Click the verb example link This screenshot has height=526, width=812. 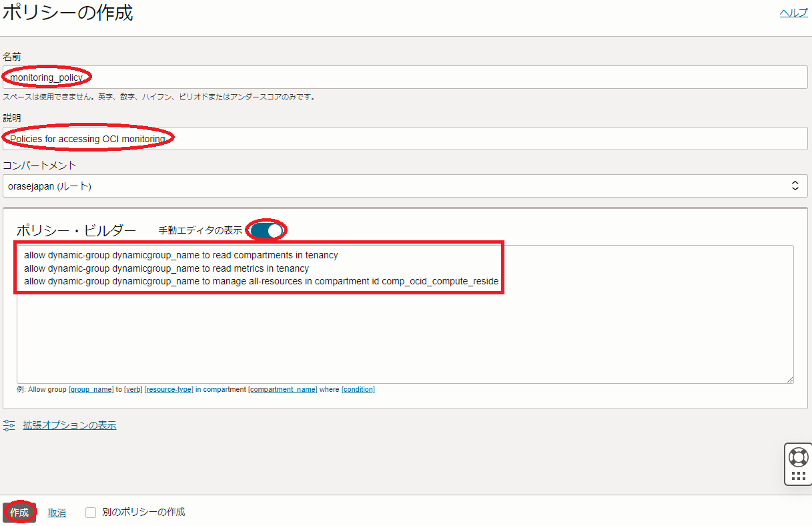(x=133, y=389)
